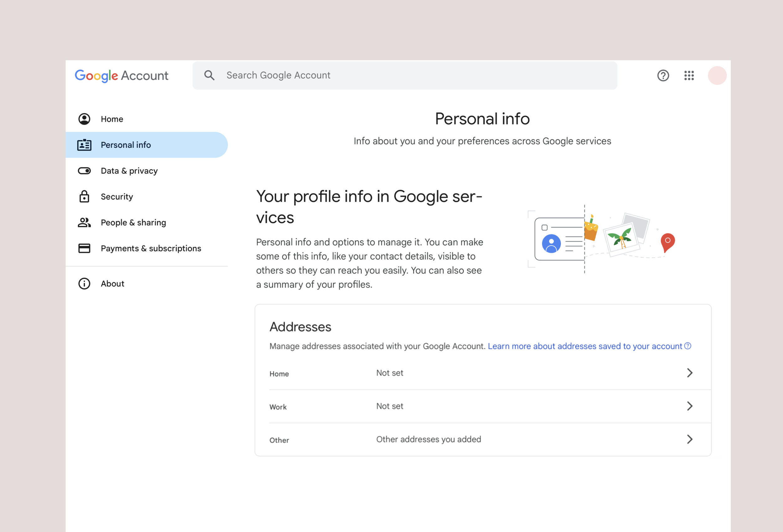Screen dimensions: 783x532
Task: Click 'Other addresses you added' text
Action: pyautogui.click(x=428, y=439)
